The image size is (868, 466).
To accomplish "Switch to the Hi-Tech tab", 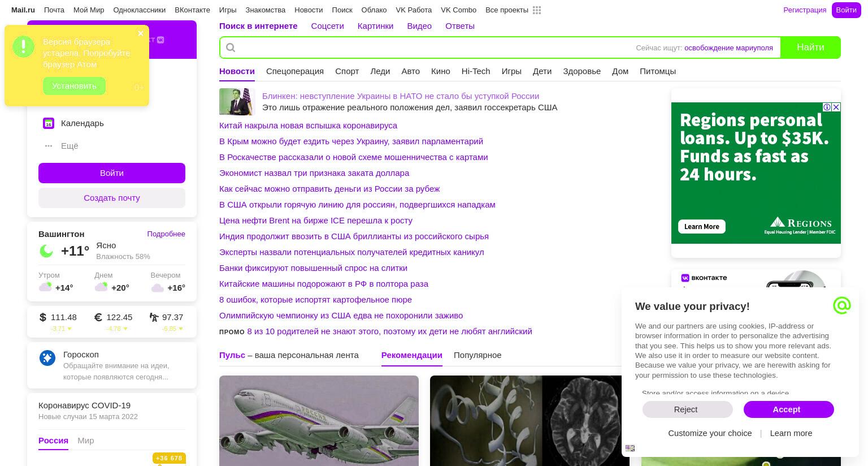I will coord(476,71).
